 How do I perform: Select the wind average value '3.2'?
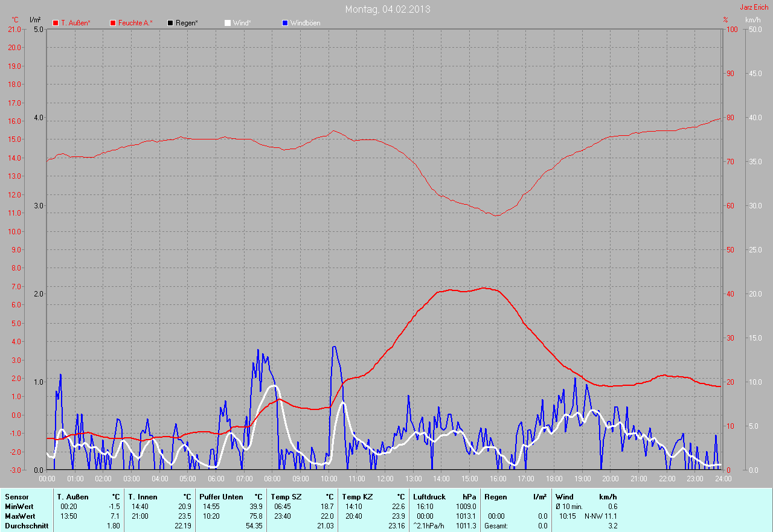pyautogui.click(x=612, y=526)
